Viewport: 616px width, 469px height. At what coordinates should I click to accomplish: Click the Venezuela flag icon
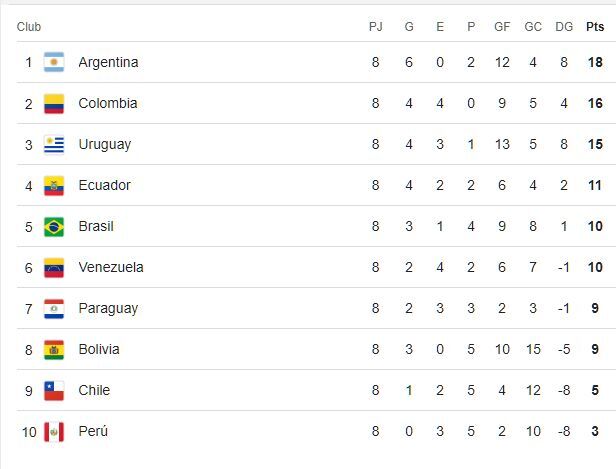coord(54,268)
